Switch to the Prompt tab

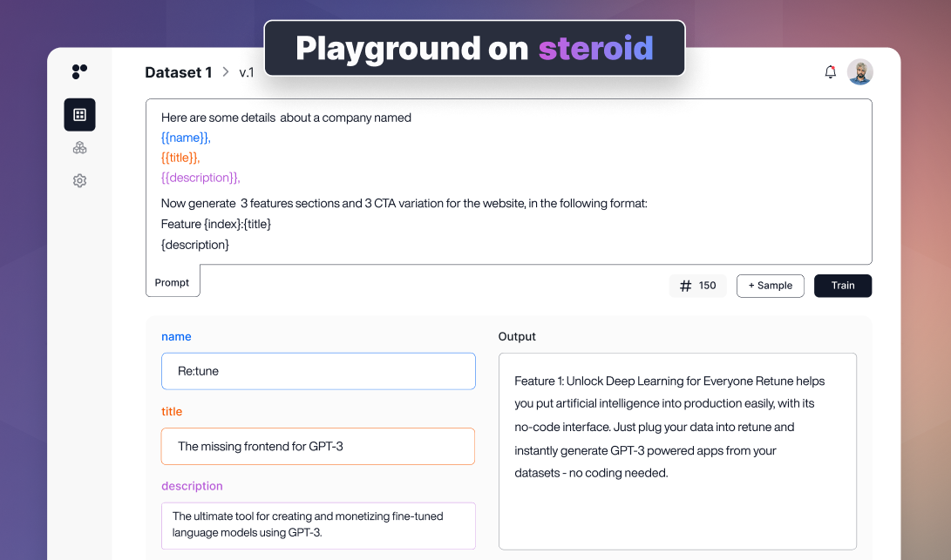pyautogui.click(x=173, y=282)
